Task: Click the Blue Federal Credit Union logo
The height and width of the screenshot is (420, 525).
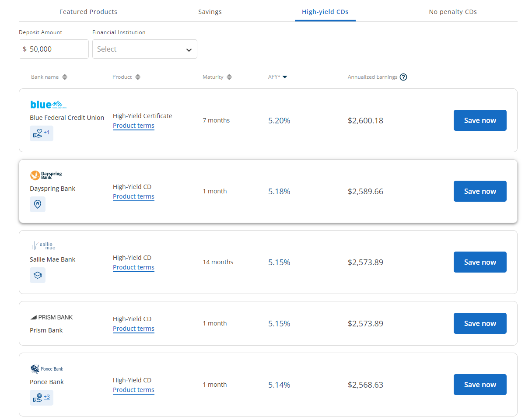Action: [48, 104]
